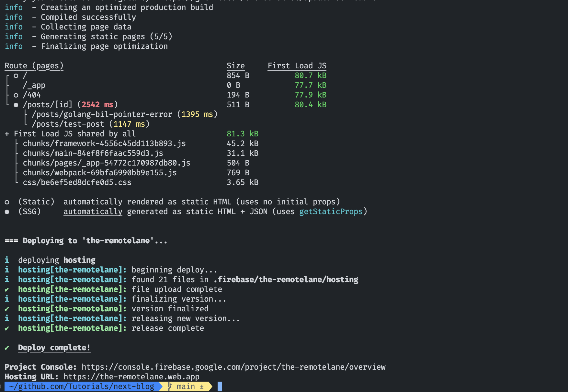Click the info 'i' beside found 21 files
This screenshot has width=568, height=392.
(x=7, y=279)
